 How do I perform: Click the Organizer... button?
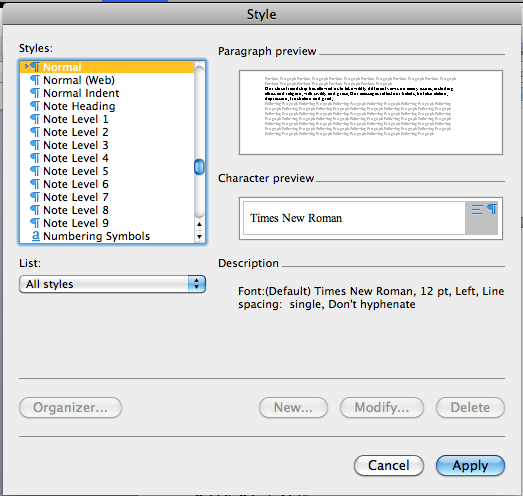click(x=70, y=408)
